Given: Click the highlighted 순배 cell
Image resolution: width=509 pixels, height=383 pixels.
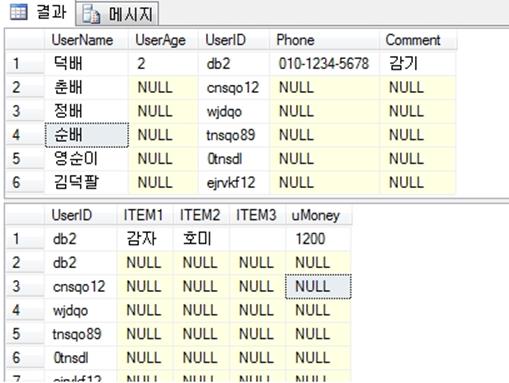Looking at the screenshot, I should point(87,135).
